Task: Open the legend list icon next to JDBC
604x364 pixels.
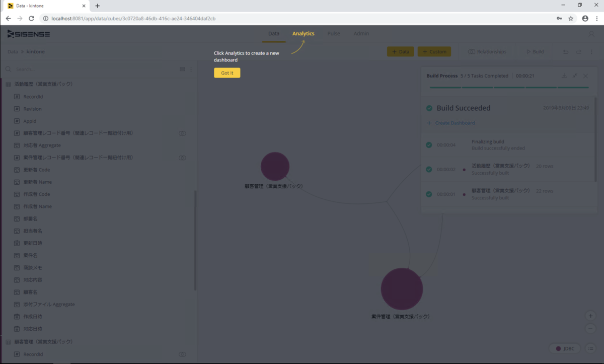Action: [590, 348]
